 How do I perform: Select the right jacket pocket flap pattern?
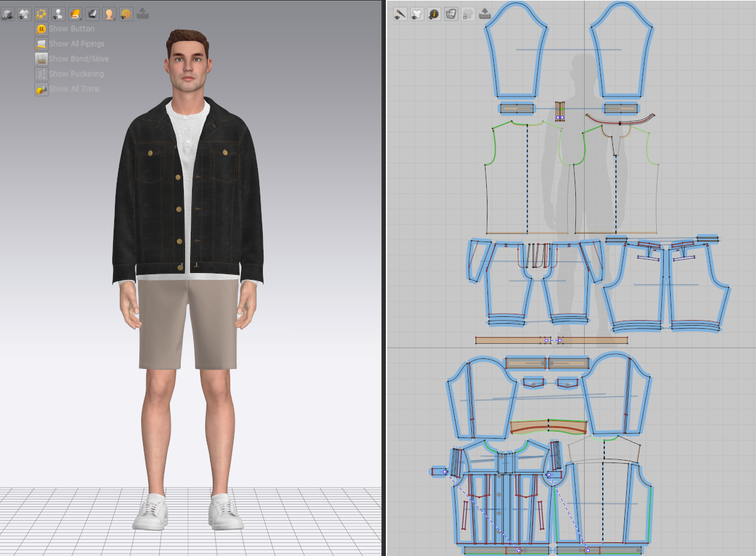(x=567, y=382)
